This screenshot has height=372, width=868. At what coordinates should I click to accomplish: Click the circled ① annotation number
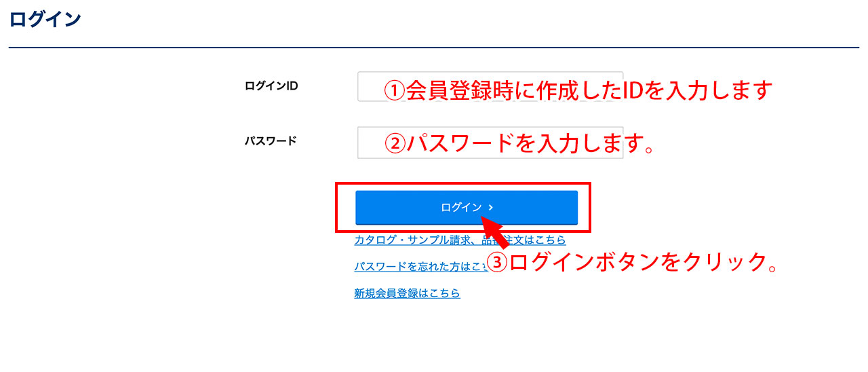[x=395, y=90]
